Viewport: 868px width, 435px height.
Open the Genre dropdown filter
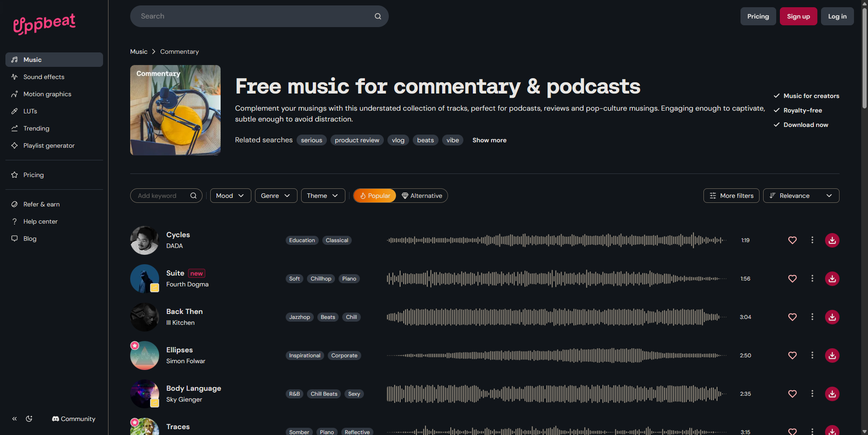276,196
